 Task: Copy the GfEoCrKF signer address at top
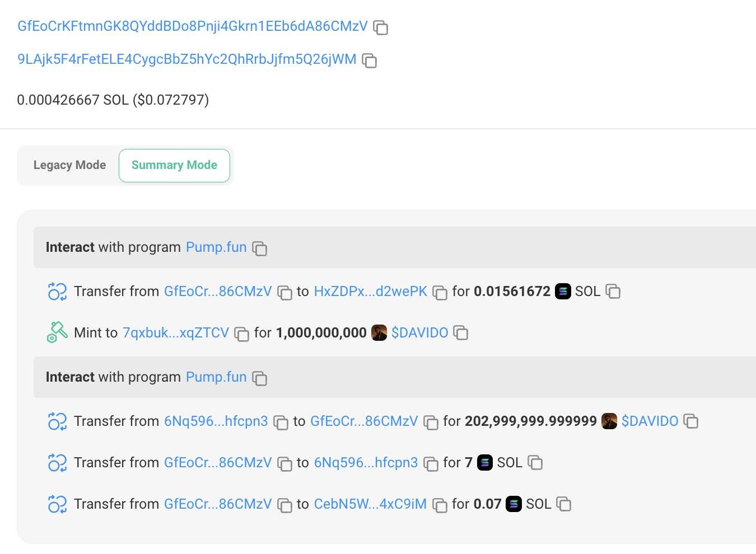pos(381,27)
